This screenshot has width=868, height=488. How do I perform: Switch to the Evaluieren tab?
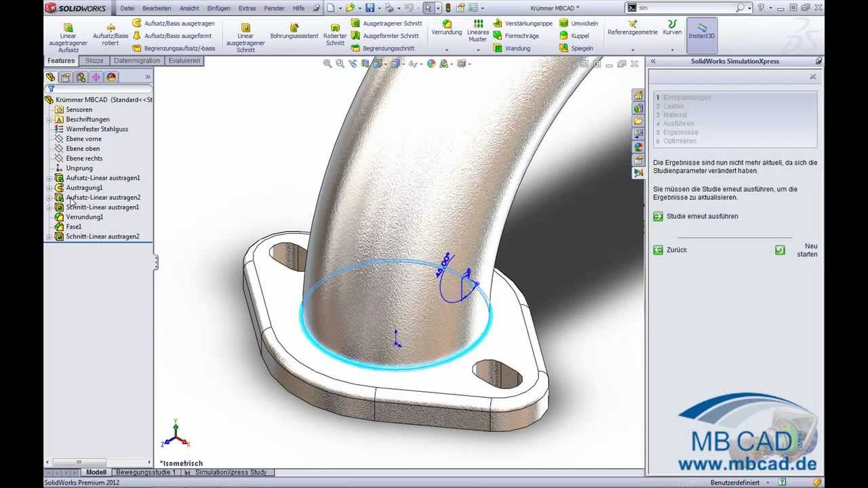[x=184, y=60]
